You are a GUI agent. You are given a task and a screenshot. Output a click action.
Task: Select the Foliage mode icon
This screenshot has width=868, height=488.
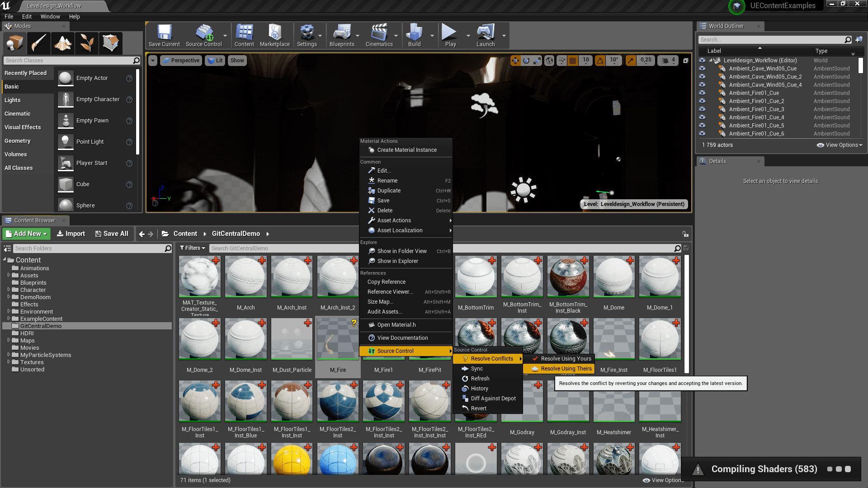(87, 43)
